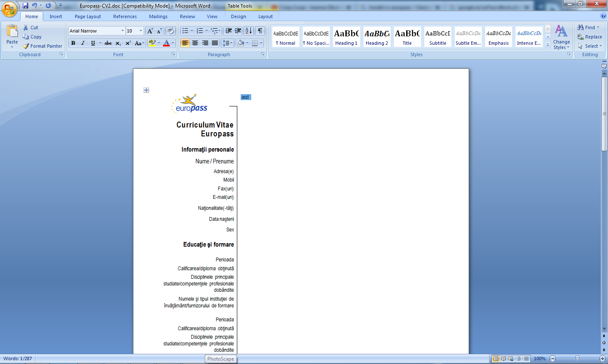Apply subscript formatting
The height and width of the screenshot is (364, 608).
118,43
